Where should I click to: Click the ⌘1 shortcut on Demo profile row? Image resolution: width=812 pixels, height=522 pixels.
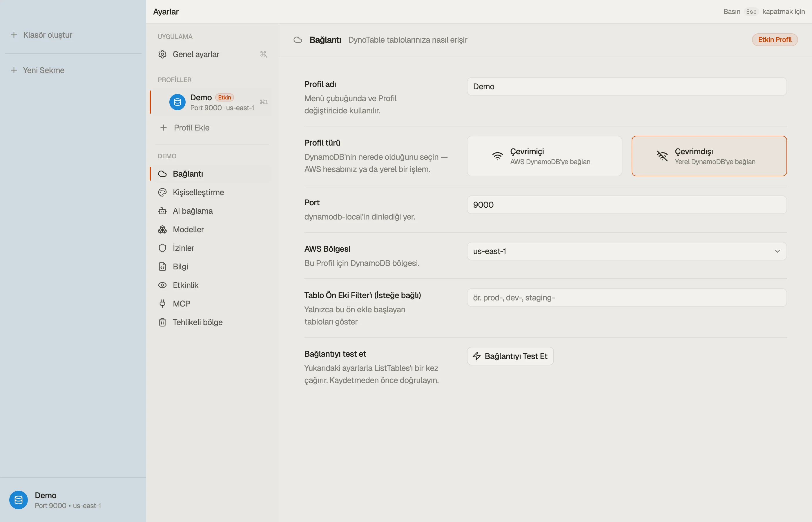(264, 102)
